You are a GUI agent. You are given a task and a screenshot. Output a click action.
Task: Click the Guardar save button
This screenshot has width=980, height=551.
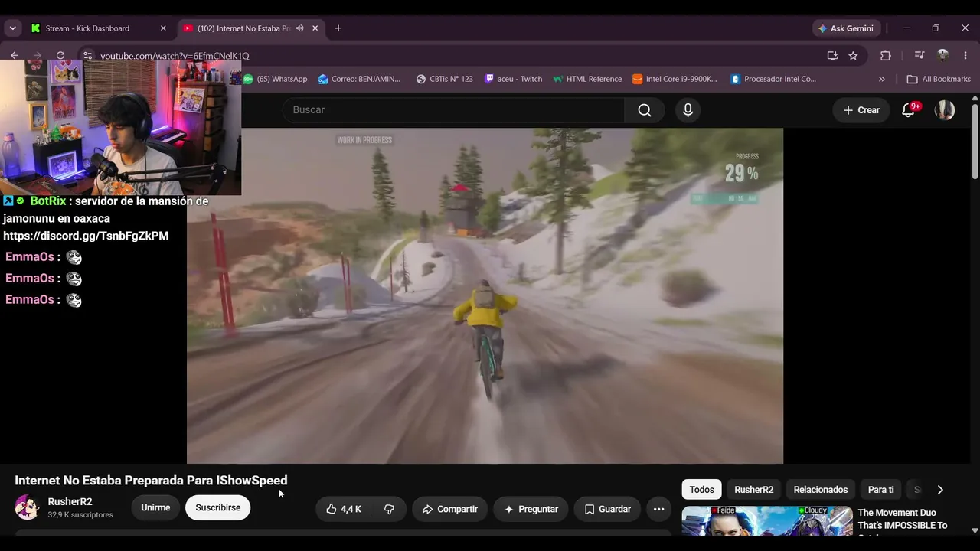(607, 509)
